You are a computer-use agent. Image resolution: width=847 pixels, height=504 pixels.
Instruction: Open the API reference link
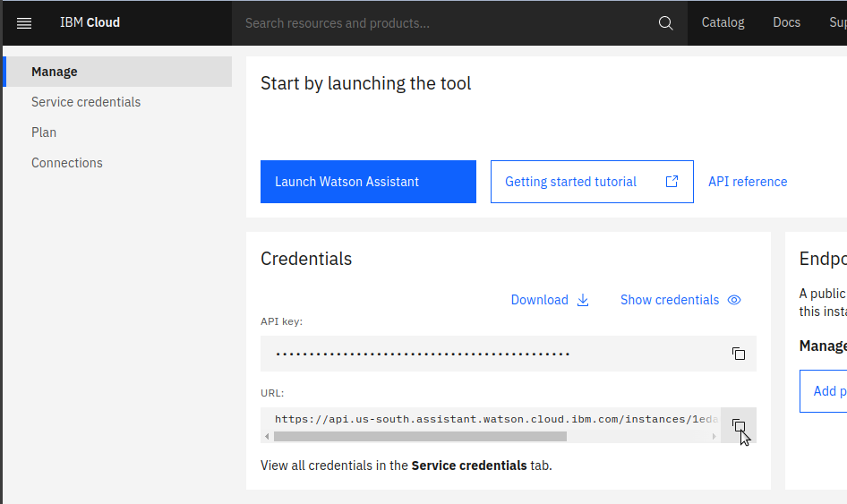tap(748, 182)
